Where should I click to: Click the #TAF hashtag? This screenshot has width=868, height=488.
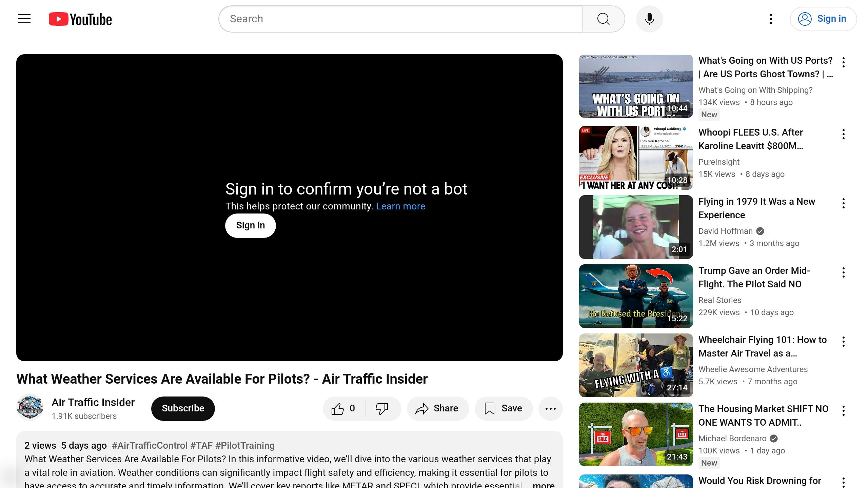(201, 445)
